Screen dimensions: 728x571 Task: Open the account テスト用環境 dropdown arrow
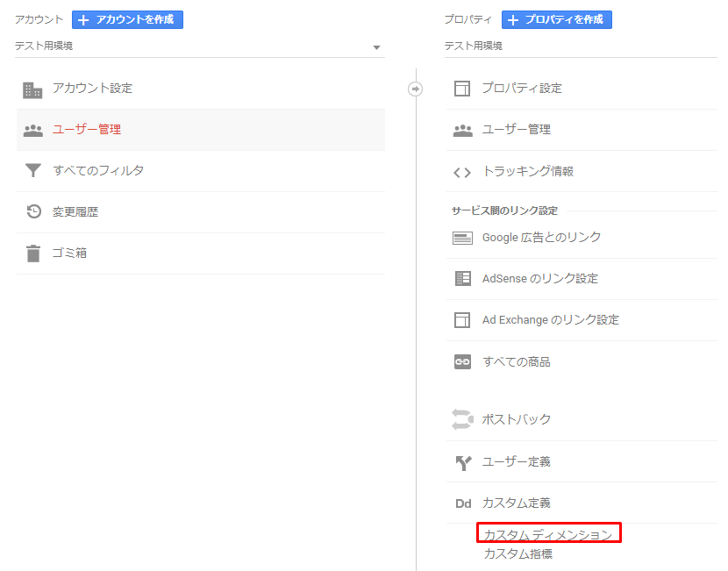(x=376, y=47)
